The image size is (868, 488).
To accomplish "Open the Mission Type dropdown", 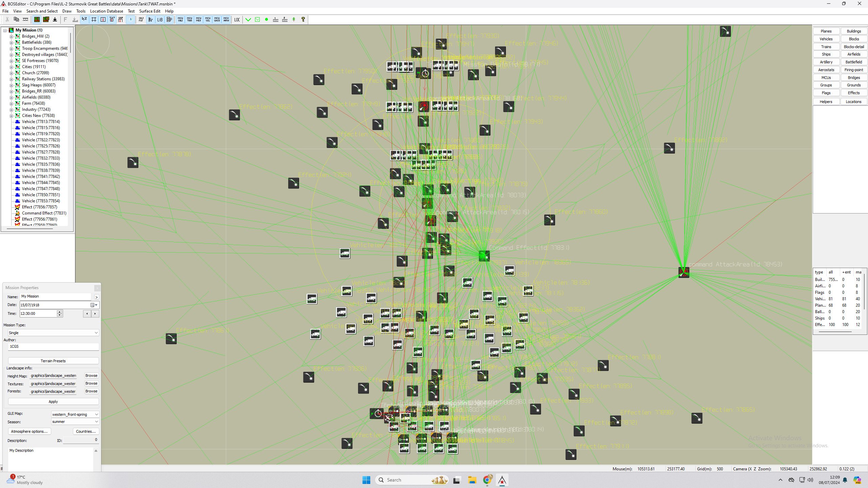I will (x=53, y=333).
